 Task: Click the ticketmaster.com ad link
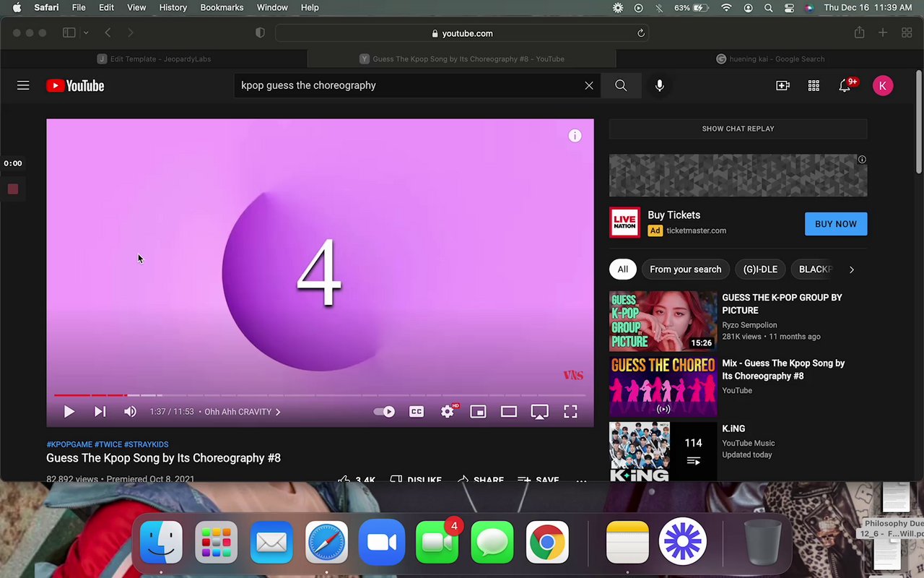point(696,230)
